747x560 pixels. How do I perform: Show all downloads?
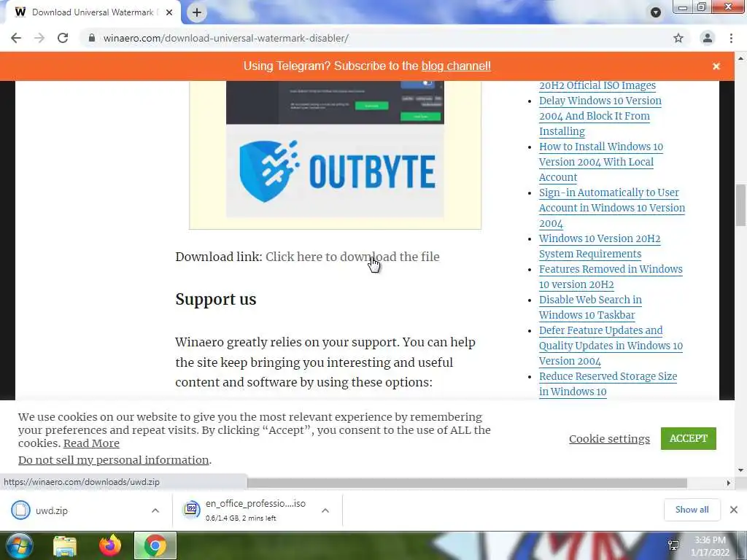tap(692, 510)
